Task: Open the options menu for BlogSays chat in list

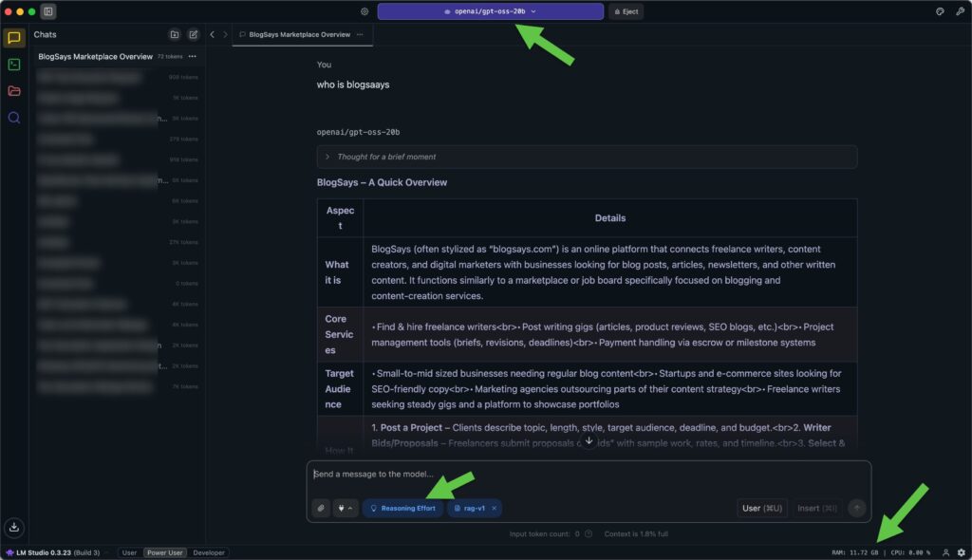Action: 193,56
